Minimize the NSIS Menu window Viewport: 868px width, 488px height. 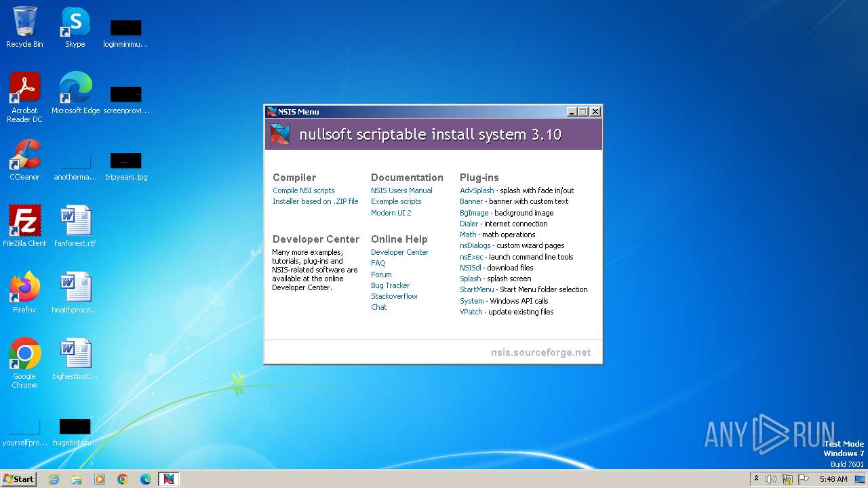tap(572, 112)
